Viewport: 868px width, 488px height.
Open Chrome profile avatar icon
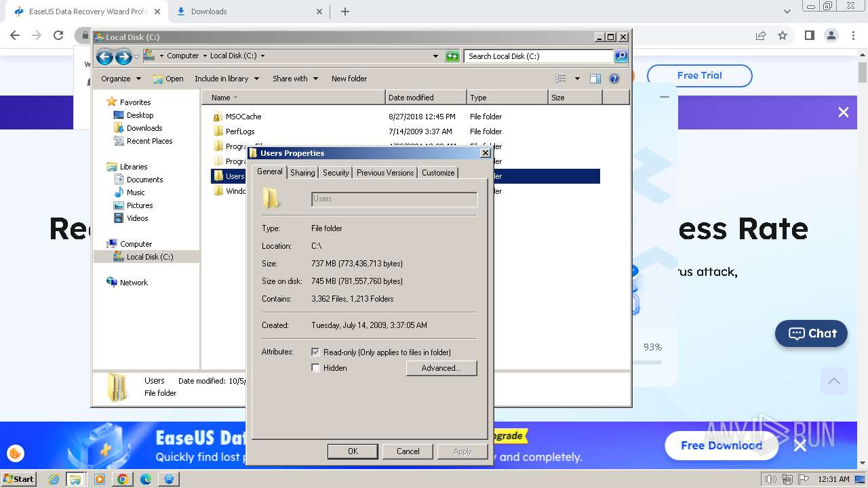tap(831, 35)
